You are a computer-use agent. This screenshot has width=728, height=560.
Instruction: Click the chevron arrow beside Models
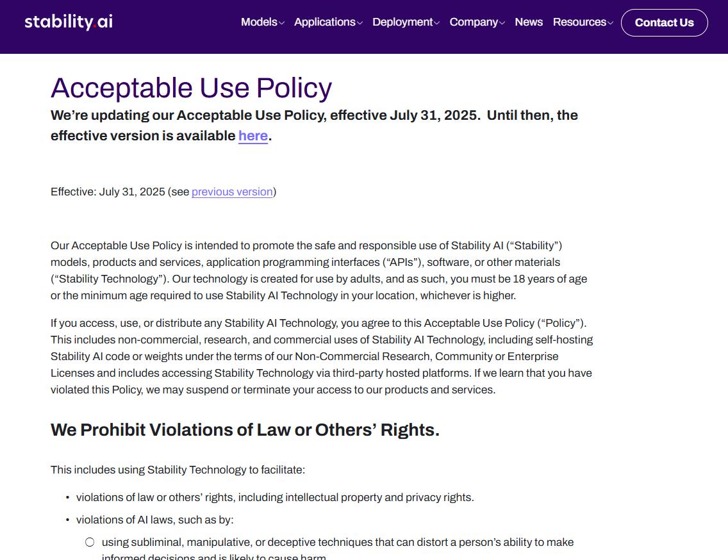coord(282,24)
